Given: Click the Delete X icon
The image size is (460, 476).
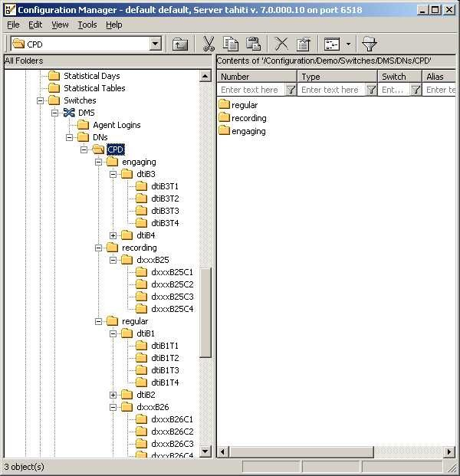Looking at the screenshot, I should point(281,44).
